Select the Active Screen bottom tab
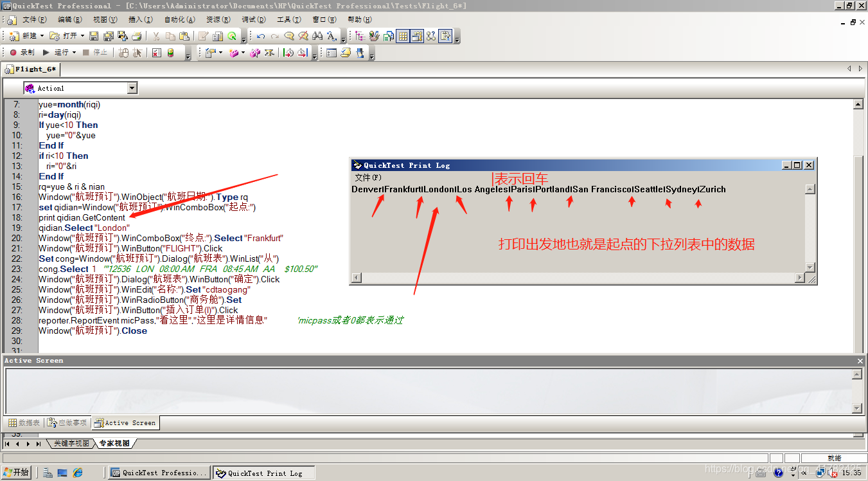This screenshot has width=868, height=481. 125,422
